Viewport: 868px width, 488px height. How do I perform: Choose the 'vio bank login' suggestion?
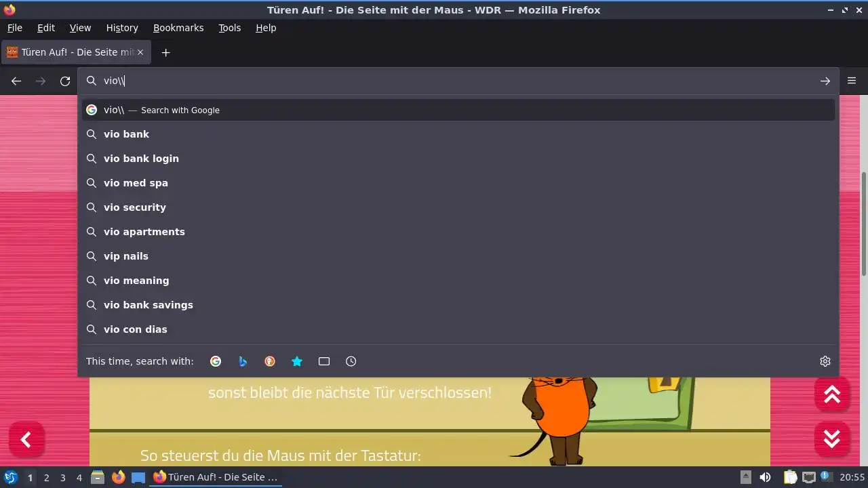[x=458, y=159]
